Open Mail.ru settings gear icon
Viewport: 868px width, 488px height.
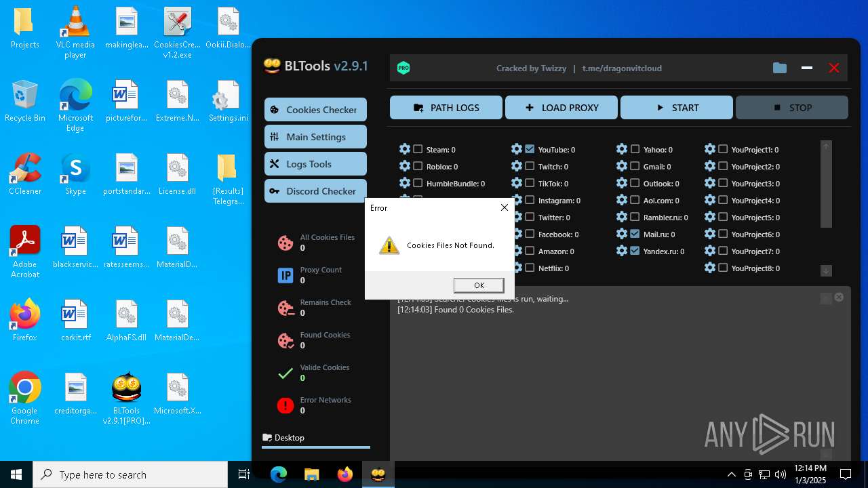coord(622,234)
